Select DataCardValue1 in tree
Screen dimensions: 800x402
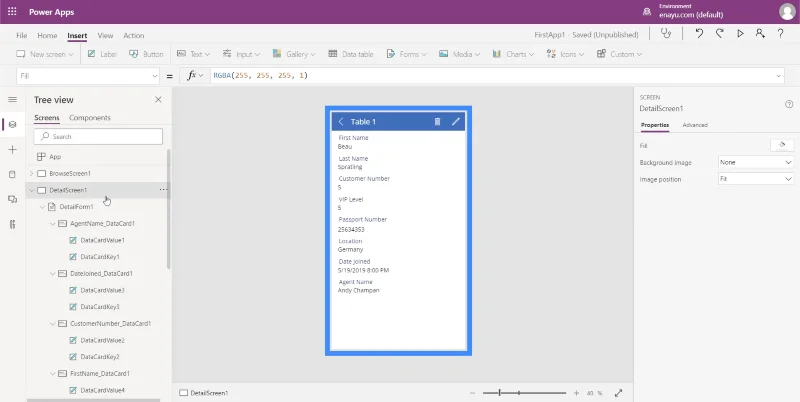[x=102, y=240]
